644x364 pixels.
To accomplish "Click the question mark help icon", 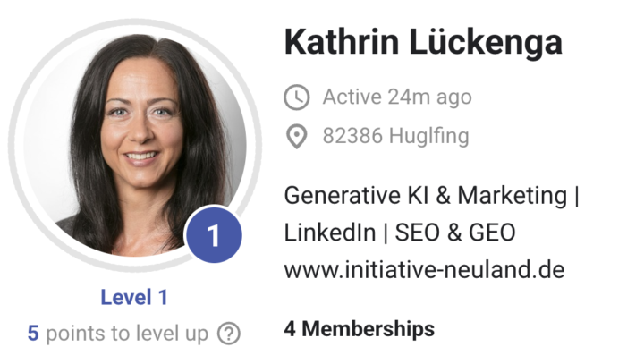I will (x=230, y=334).
